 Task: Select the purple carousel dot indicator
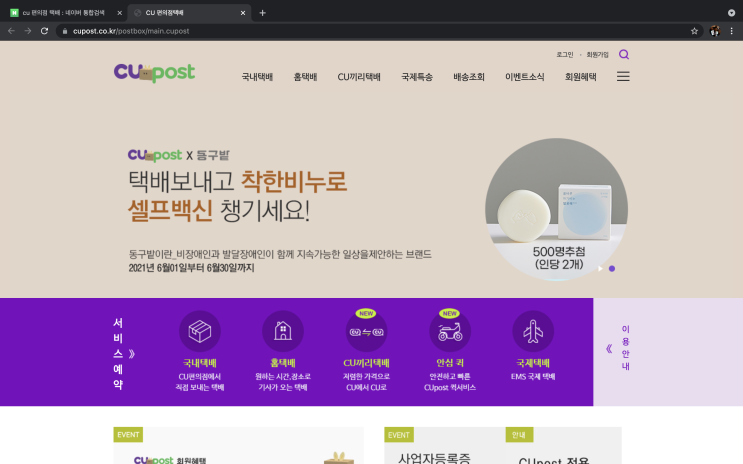[x=612, y=269]
